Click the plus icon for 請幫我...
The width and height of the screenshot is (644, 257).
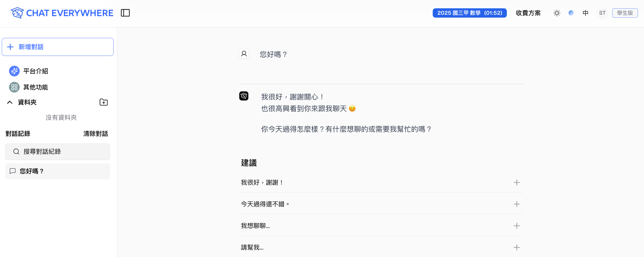(517, 248)
